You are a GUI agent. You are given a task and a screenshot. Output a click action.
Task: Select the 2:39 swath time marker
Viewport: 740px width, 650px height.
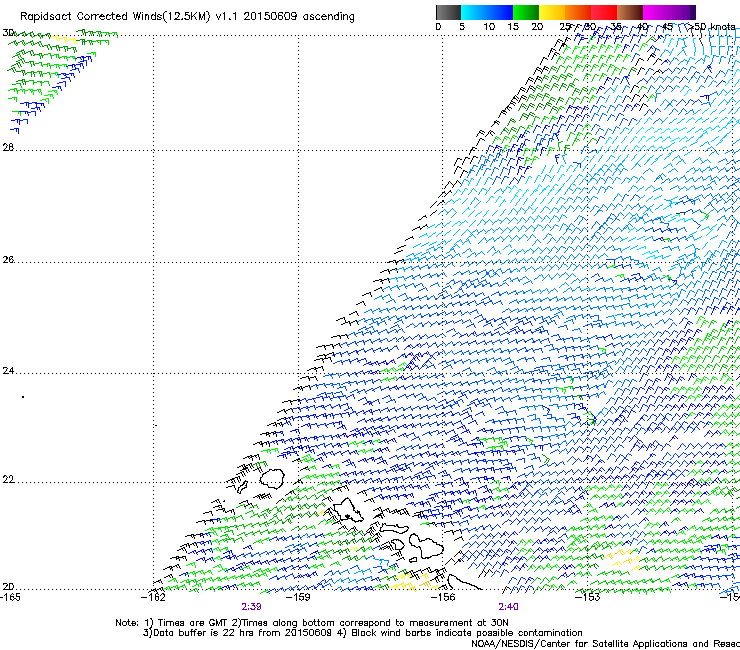252,607
